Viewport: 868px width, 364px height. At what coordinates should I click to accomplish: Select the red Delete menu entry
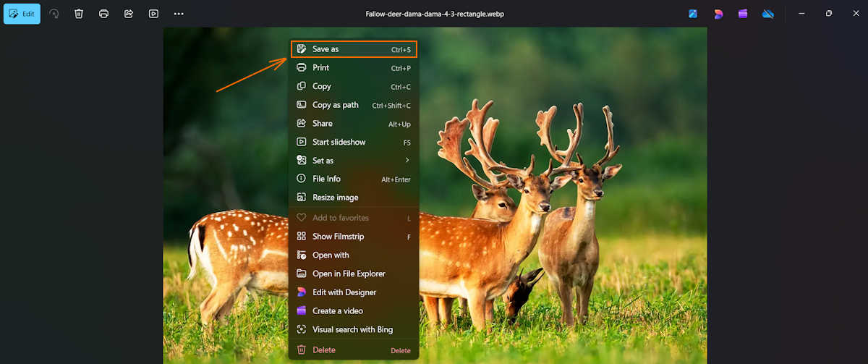click(x=354, y=350)
